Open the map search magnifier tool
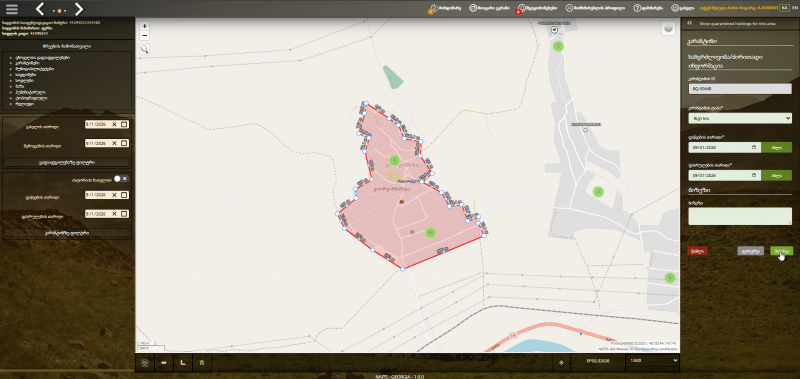800x379 pixels. pyautogui.click(x=145, y=49)
